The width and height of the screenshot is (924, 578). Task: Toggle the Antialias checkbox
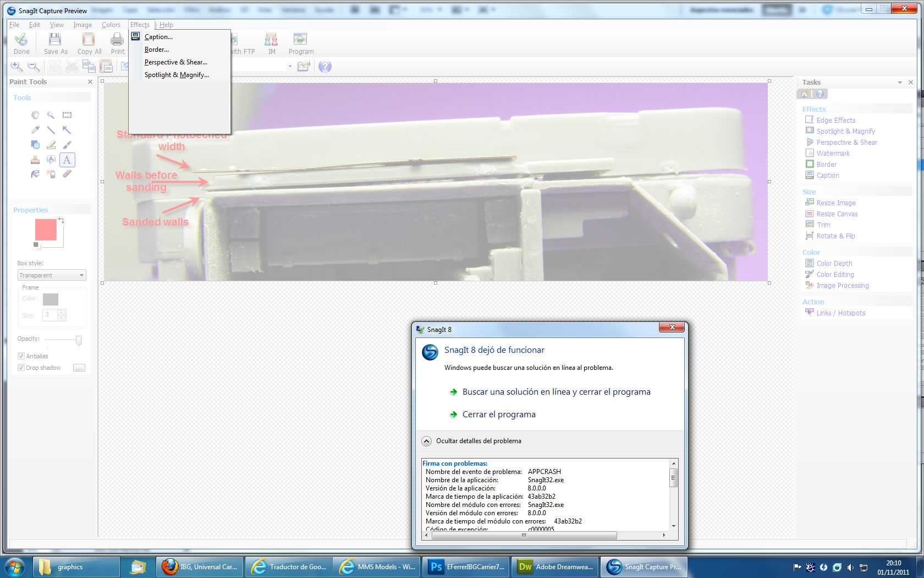(21, 356)
